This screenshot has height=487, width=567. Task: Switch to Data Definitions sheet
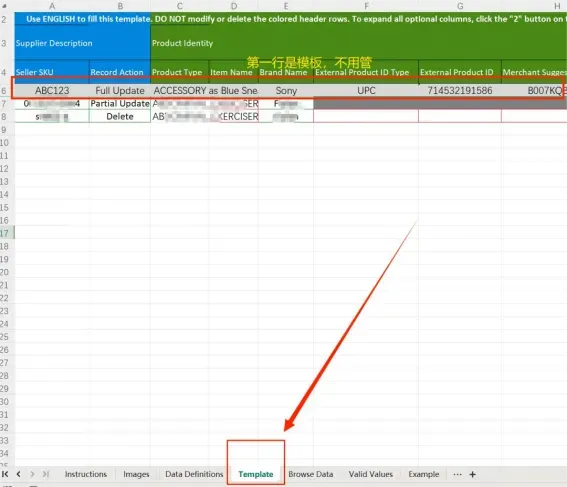pyautogui.click(x=194, y=474)
